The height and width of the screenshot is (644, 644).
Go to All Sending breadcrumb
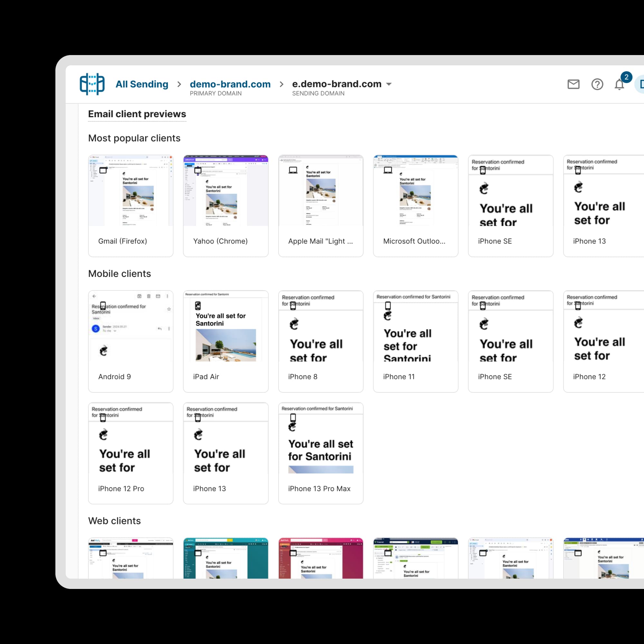coord(142,84)
